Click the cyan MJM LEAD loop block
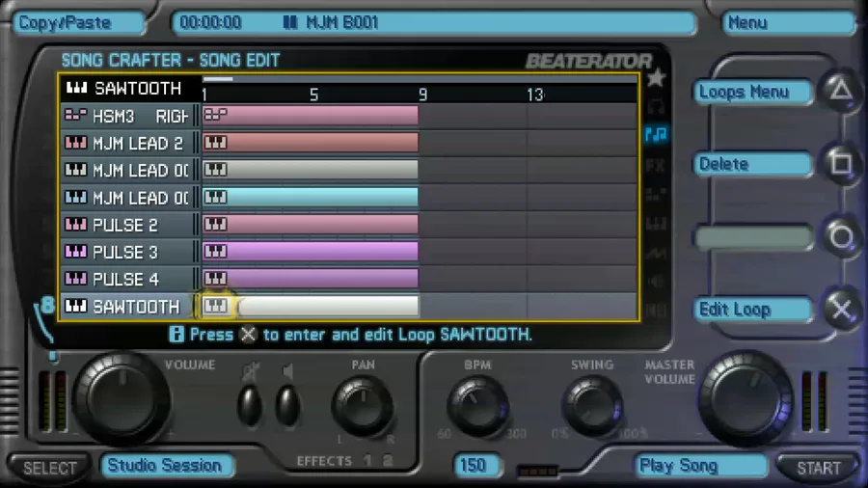868x488 pixels. pyautogui.click(x=311, y=197)
